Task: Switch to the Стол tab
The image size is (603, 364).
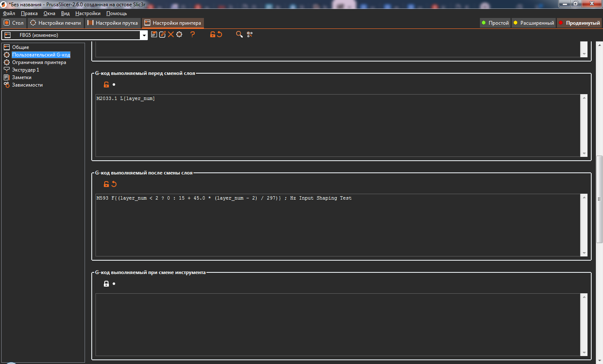Action: pyautogui.click(x=14, y=23)
